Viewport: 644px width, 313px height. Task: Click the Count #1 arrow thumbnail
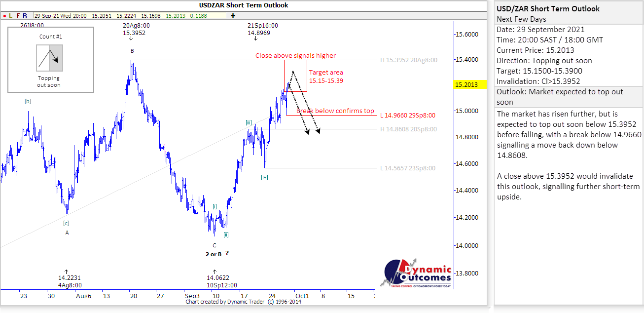tap(49, 58)
